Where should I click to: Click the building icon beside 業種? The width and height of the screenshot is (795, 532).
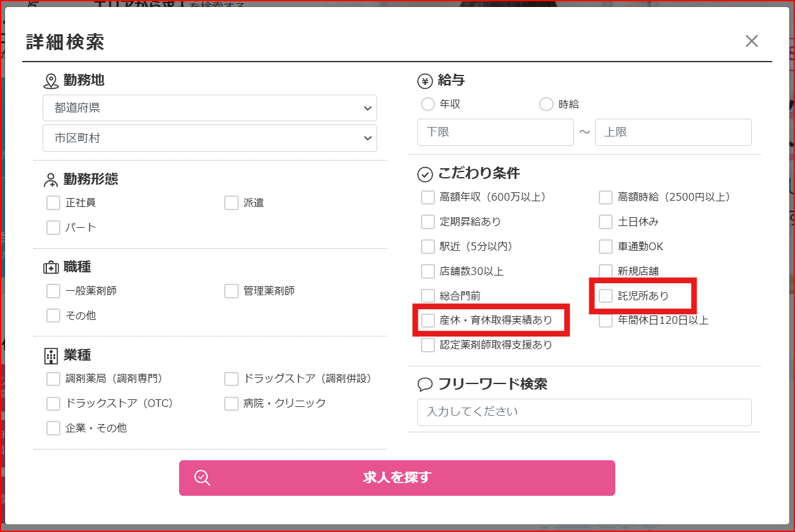pyautogui.click(x=51, y=356)
